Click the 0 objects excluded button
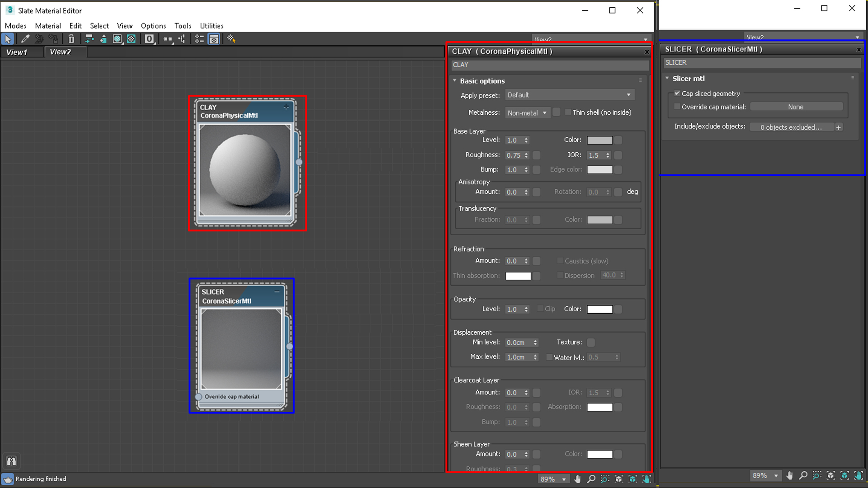The width and height of the screenshot is (868, 488). tap(791, 127)
